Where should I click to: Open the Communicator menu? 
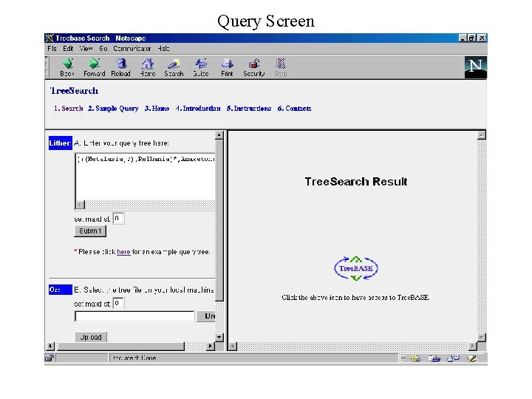tap(132, 49)
